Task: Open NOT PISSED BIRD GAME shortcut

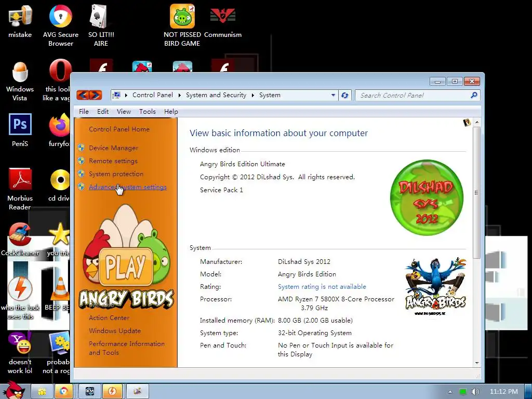Action: [182, 25]
